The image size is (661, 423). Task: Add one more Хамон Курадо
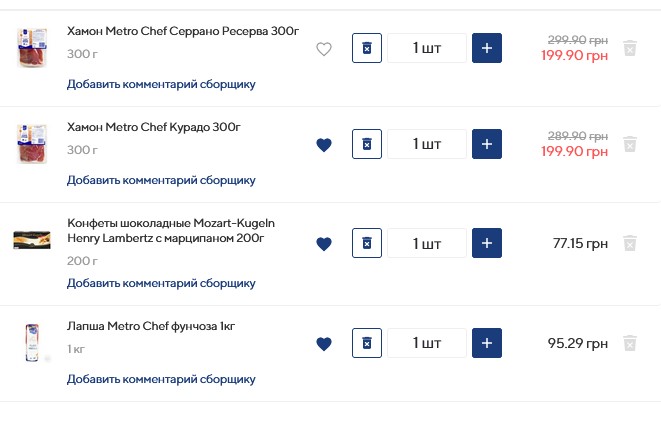click(x=487, y=144)
